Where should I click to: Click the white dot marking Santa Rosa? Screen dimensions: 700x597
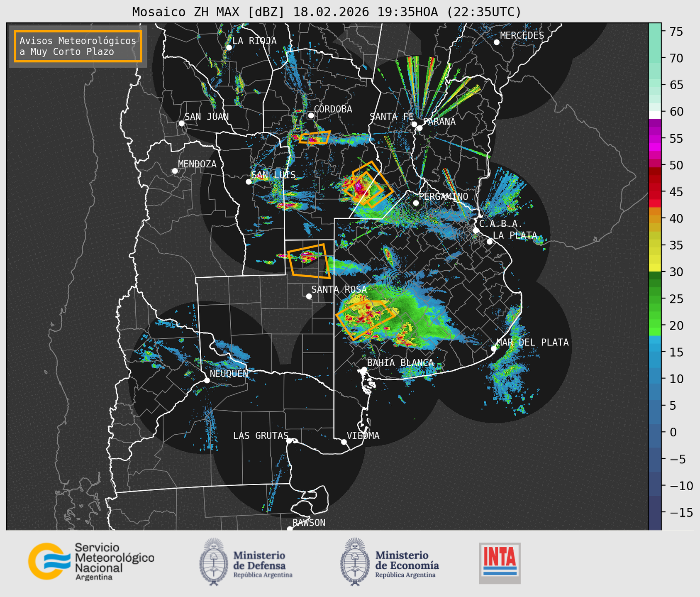tap(309, 296)
